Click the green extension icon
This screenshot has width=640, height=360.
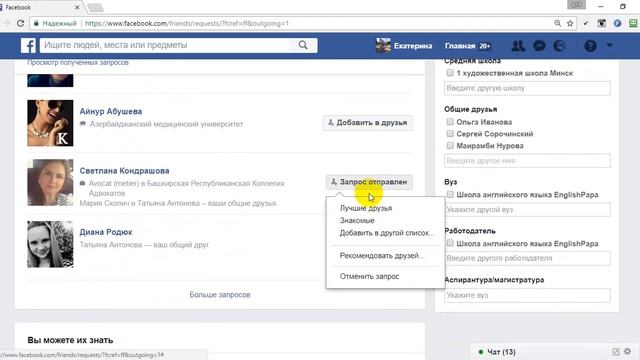(633, 23)
